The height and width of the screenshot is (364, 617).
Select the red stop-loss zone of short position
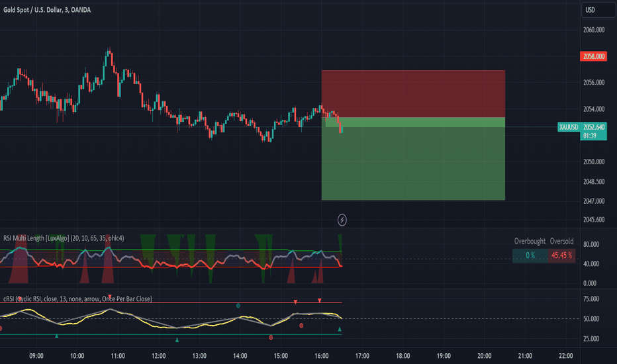tap(413, 94)
